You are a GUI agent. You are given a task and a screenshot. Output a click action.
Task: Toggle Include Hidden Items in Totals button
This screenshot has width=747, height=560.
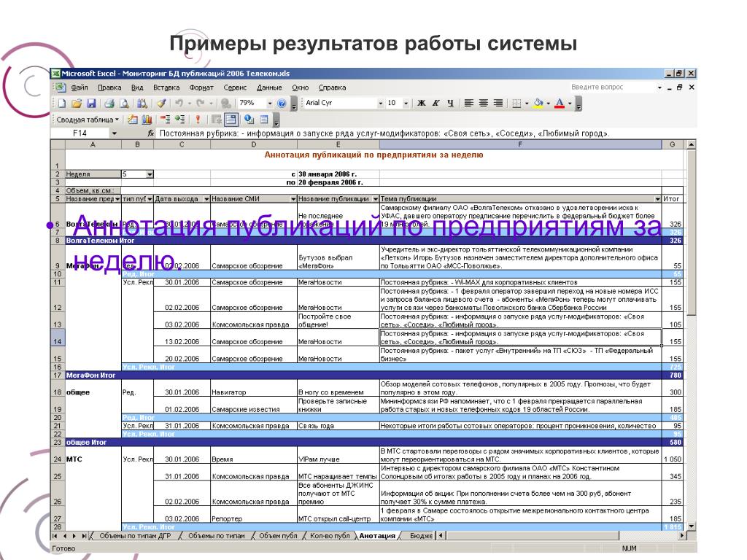[x=216, y=120]
